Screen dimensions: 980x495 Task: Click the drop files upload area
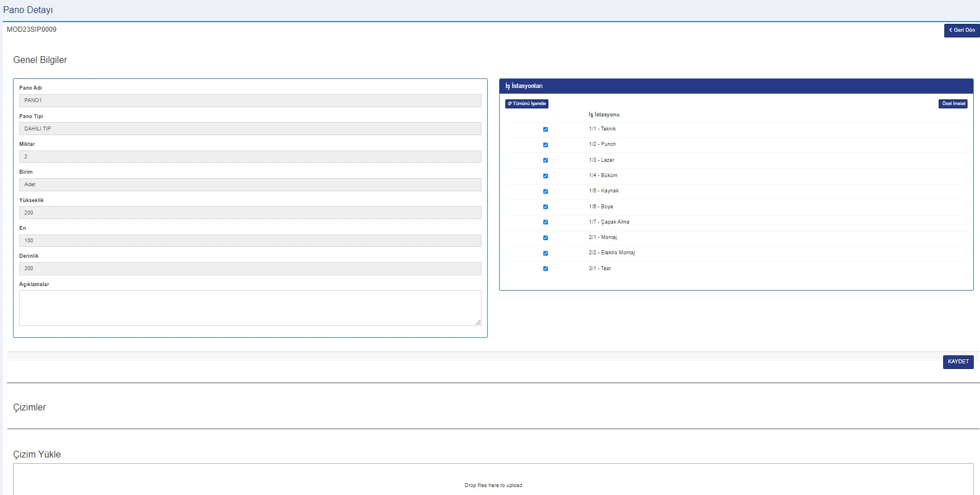pos(493,481)
